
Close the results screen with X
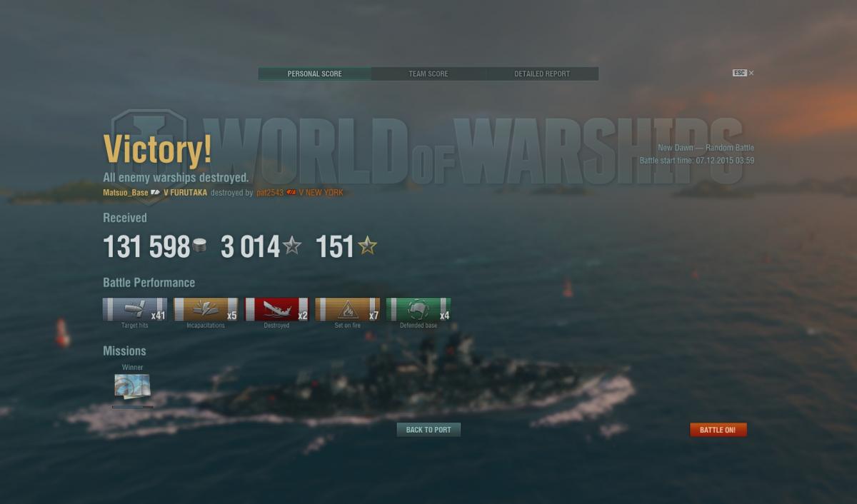point(751,73)
